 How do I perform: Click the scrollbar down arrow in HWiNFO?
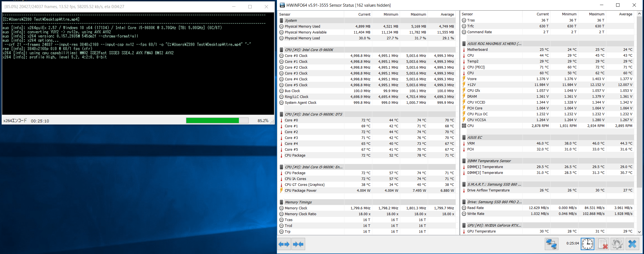click(x=640, y=232)
